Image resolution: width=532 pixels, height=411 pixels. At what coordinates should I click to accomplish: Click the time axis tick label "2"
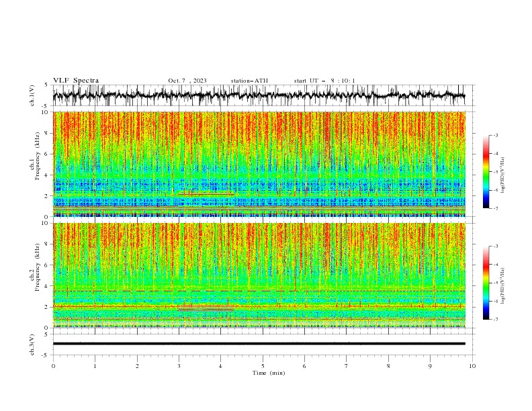[x=137, y=366]
